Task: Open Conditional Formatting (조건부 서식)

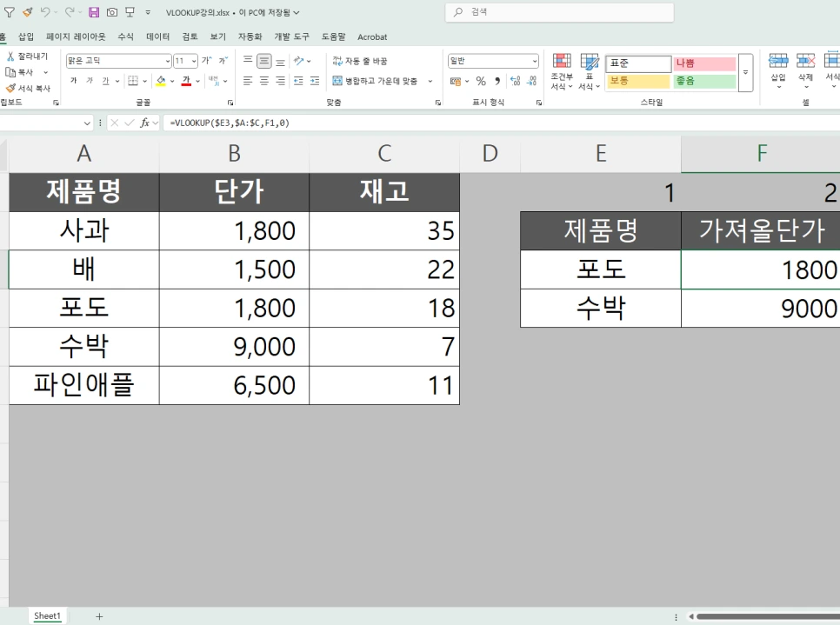Action: (x=562, y=71)
